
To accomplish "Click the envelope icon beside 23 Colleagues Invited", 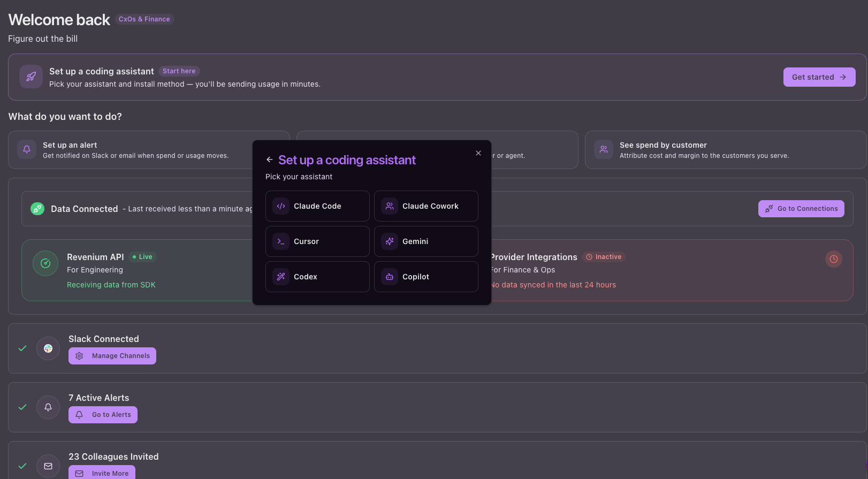I will coord(48,466).
